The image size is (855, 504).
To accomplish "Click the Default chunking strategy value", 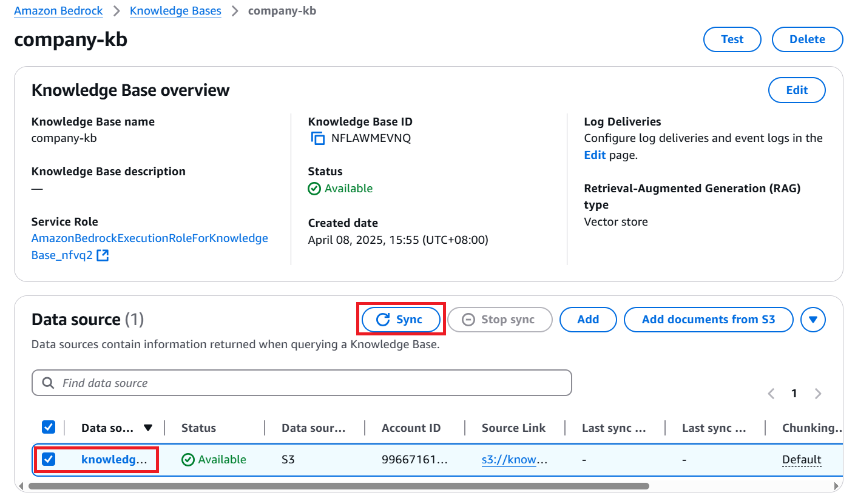I will 802,460.
